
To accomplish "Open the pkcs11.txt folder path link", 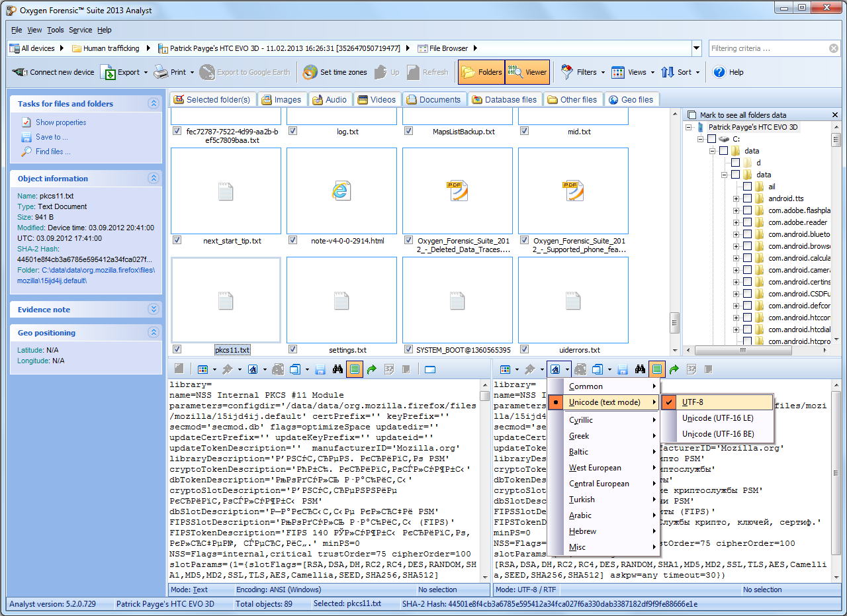I will click(x=97, y=275).
